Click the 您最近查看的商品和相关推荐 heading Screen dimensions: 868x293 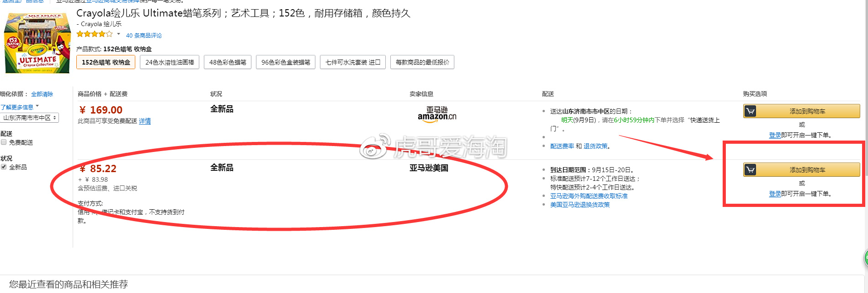(69, 284)
